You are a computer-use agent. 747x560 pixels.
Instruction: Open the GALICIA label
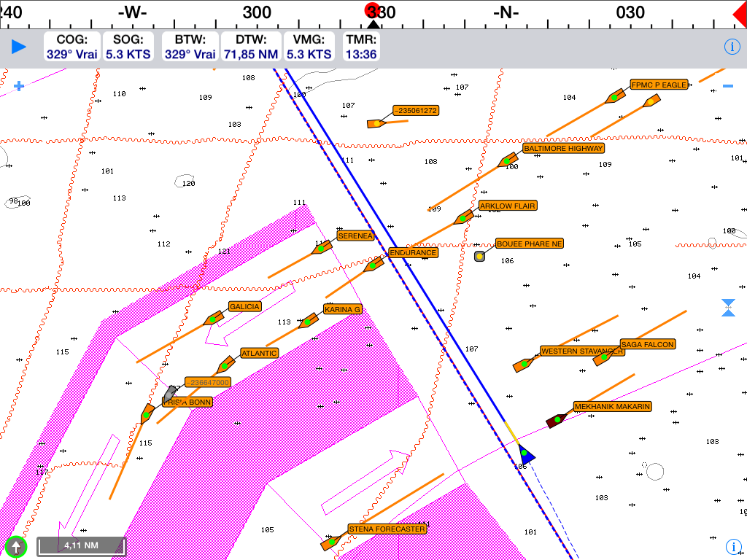[x=244, y=307]
